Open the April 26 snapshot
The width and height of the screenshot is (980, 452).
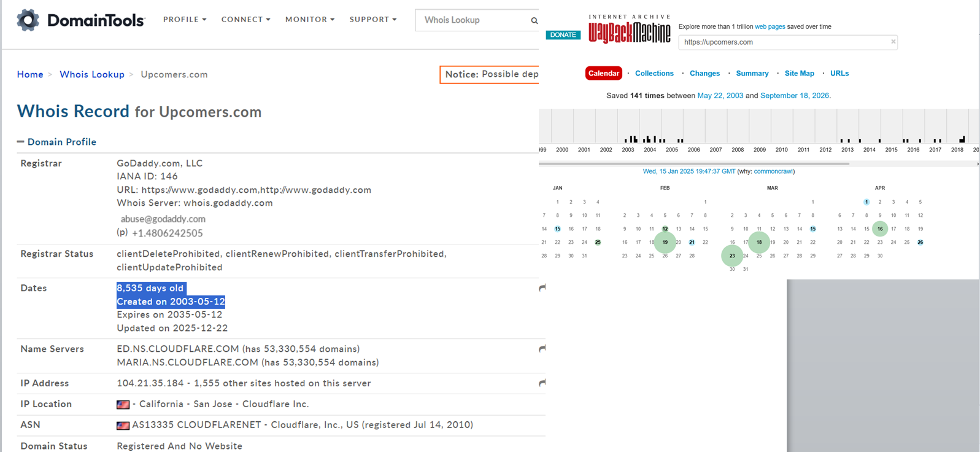coord(920,242)
